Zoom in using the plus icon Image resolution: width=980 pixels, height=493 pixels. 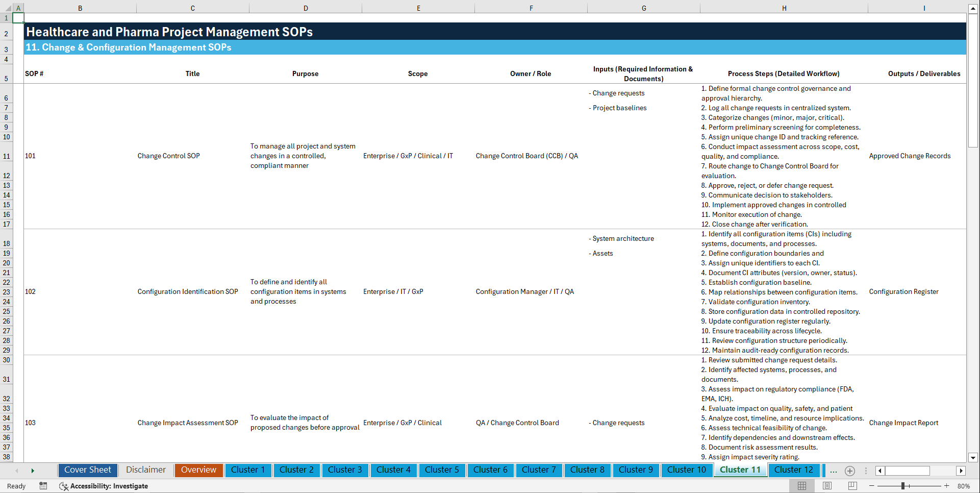pos(947,486)
